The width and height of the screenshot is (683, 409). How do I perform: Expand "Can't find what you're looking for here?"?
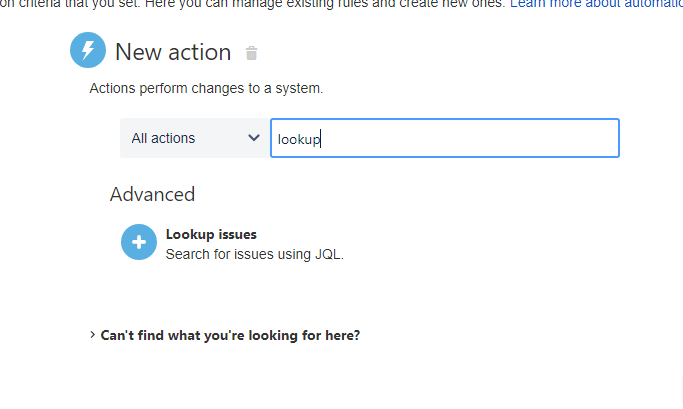tap(229, 335)
